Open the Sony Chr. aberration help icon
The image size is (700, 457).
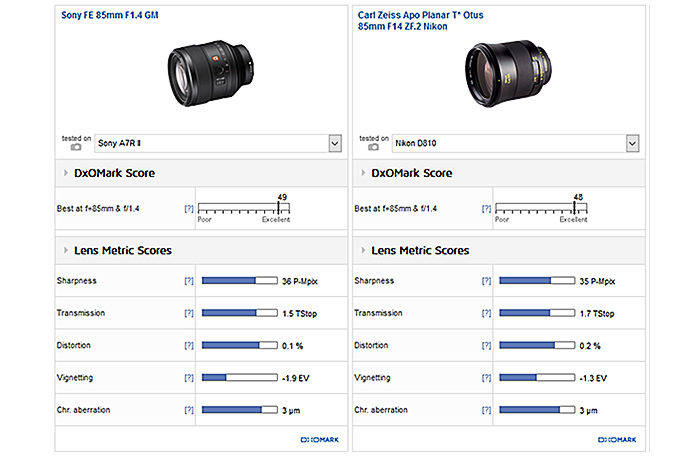[189, 410]
